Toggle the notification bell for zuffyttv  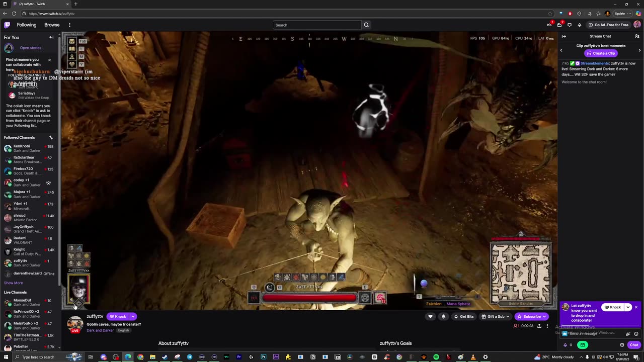(443, 316)
